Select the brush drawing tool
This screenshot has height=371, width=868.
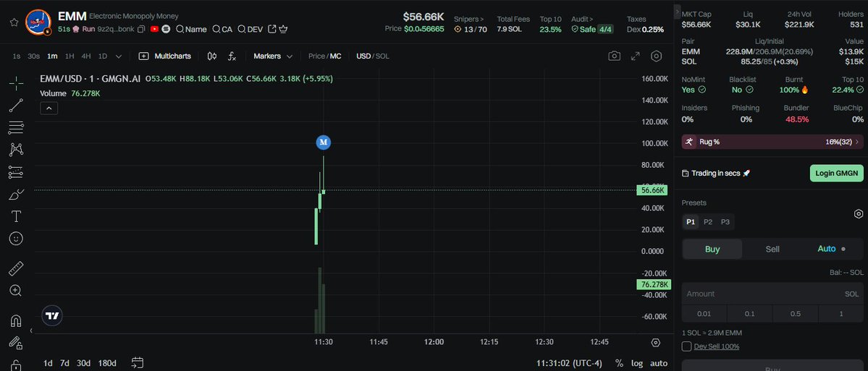(x=16, y=194)
